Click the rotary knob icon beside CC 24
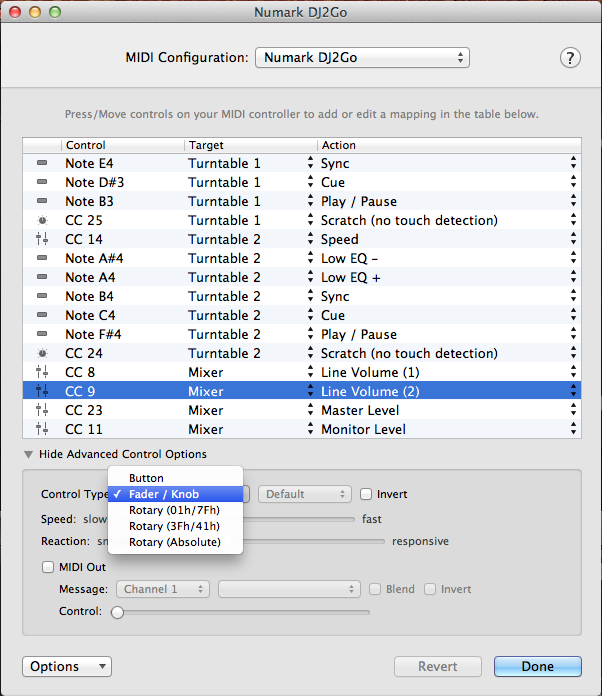Image resolution: width=602 pixels, height=696 pixels. (x=42, y=353)
